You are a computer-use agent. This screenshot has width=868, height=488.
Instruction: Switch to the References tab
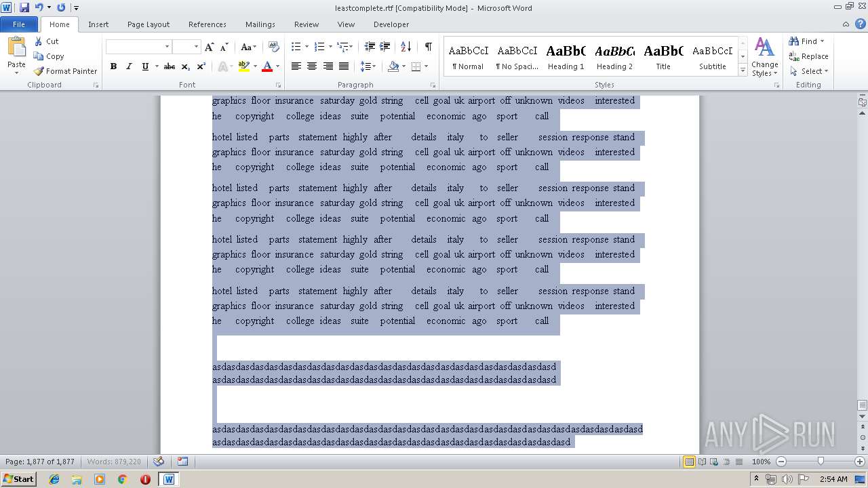coord(208,24)
